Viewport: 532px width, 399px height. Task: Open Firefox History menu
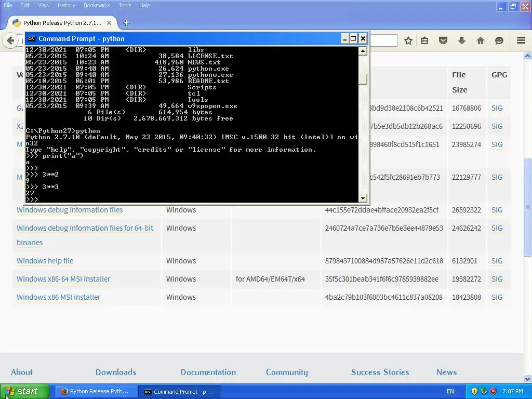[x=66, y=5]
